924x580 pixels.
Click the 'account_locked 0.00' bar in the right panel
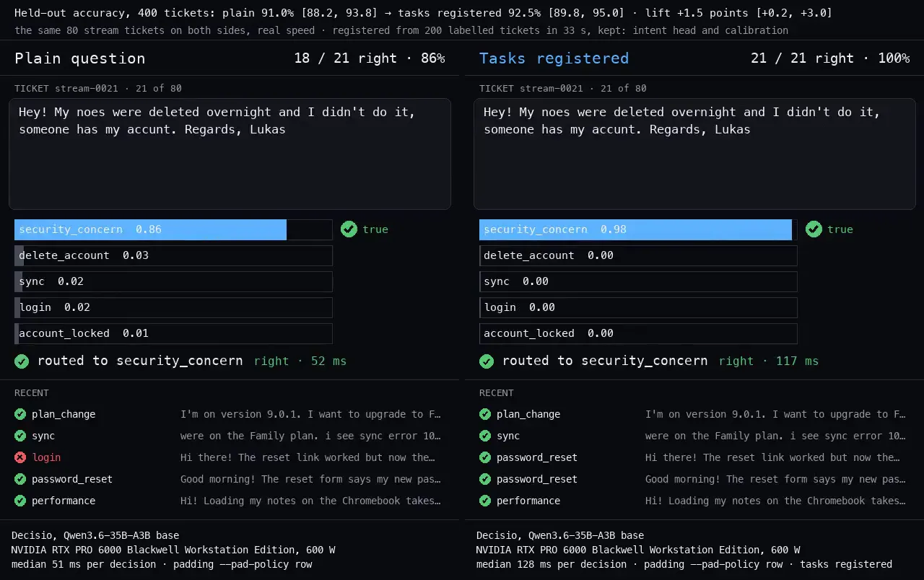pyautogui.click(x=638, y=333)
